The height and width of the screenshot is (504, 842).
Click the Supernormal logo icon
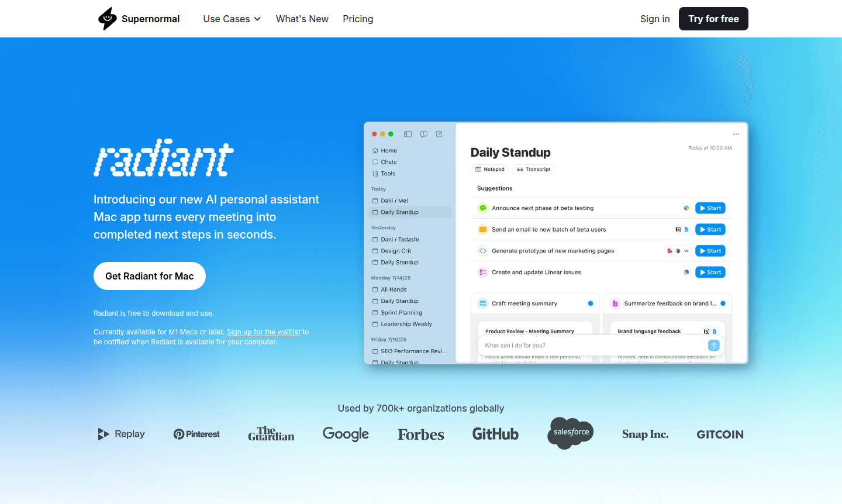pyautogui.click(x=108, y=19)
